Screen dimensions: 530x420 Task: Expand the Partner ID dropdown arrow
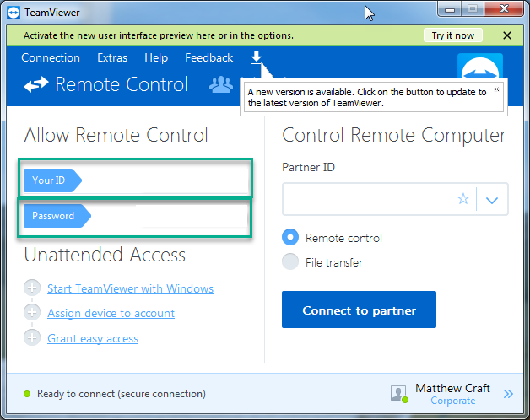click(492, 200)
